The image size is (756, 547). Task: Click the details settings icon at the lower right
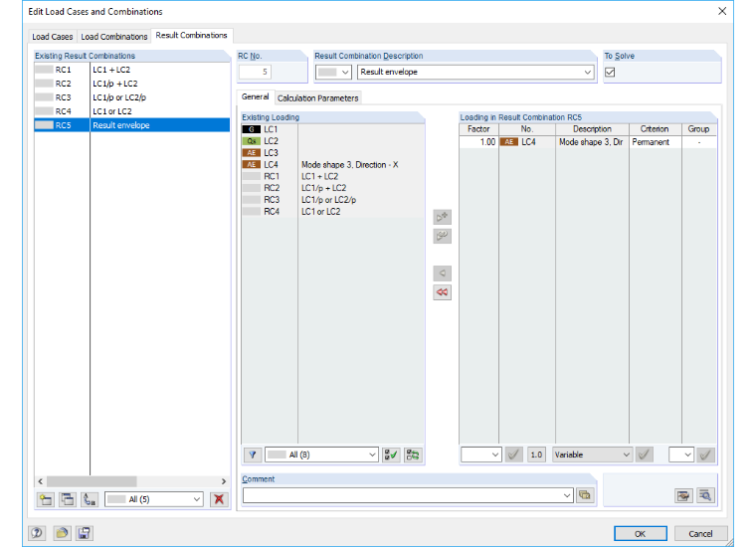click(683, 495)
